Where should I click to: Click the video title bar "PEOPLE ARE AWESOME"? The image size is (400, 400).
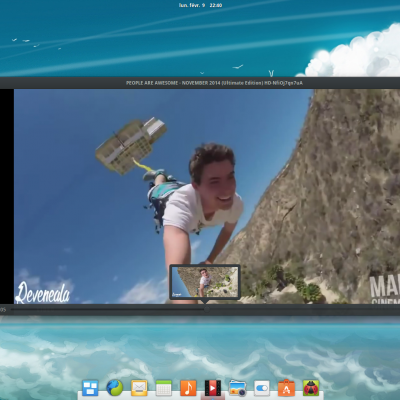(x=214, y=83)
